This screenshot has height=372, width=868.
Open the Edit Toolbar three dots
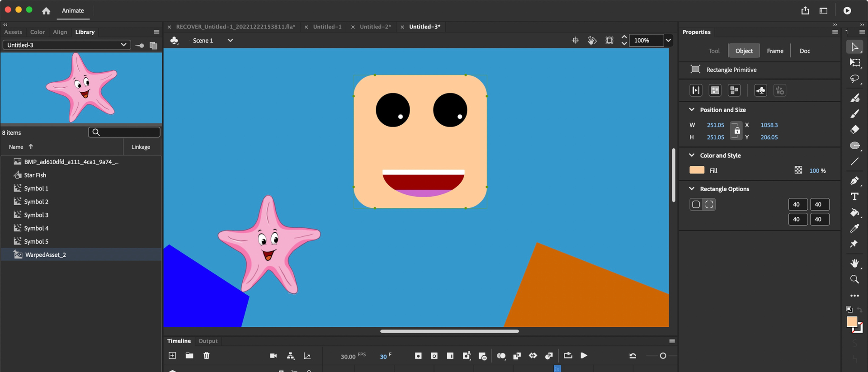[854, 296]
